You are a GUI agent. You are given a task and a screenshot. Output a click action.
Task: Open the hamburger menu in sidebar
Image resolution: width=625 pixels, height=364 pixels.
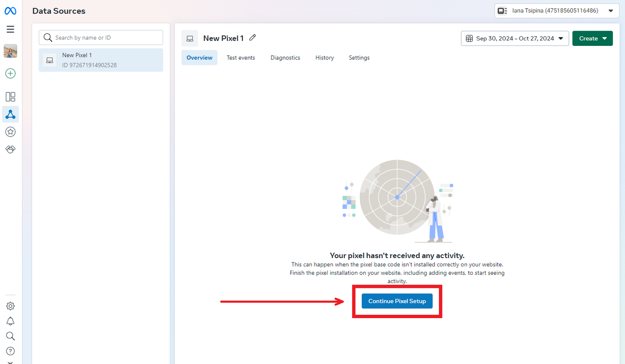pyautogui.click(x=10, y=29)
